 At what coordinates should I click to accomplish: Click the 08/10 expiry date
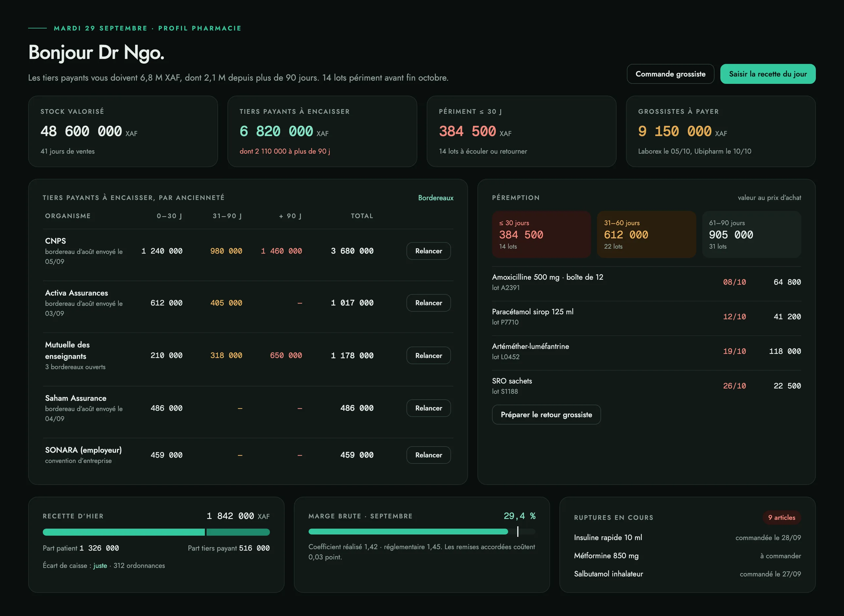[x=735, y=282]
